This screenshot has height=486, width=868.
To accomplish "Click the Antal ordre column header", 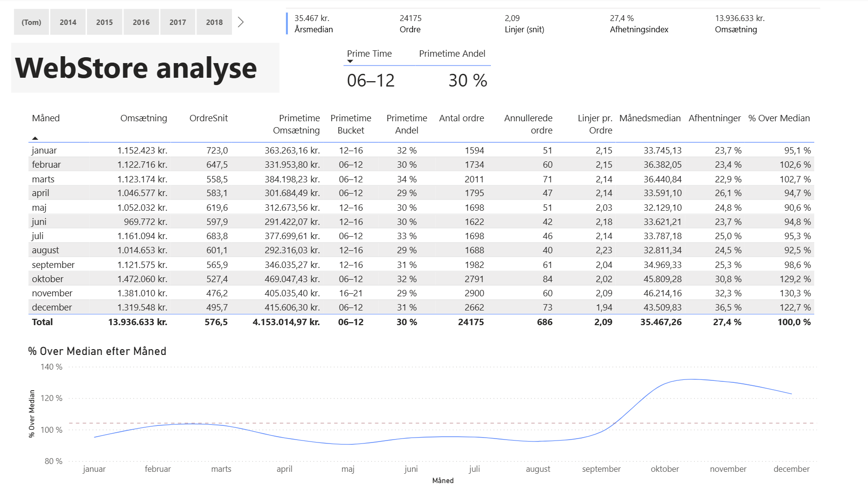I will [x=461, y=118].
